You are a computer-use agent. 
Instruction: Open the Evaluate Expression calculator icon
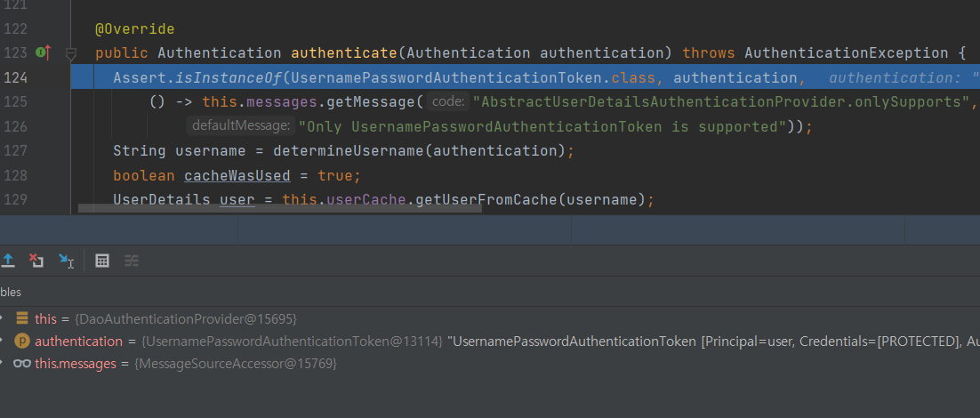pos(102,261)
